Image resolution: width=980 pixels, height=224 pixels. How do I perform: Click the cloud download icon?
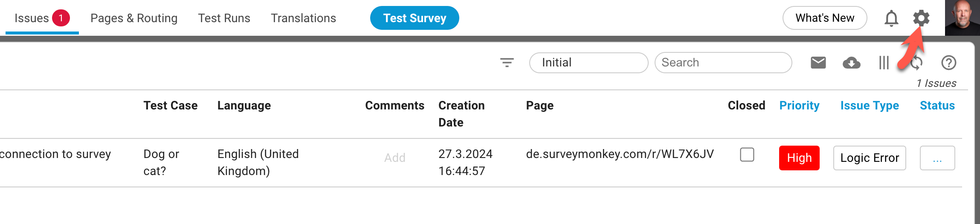point(851,63)
